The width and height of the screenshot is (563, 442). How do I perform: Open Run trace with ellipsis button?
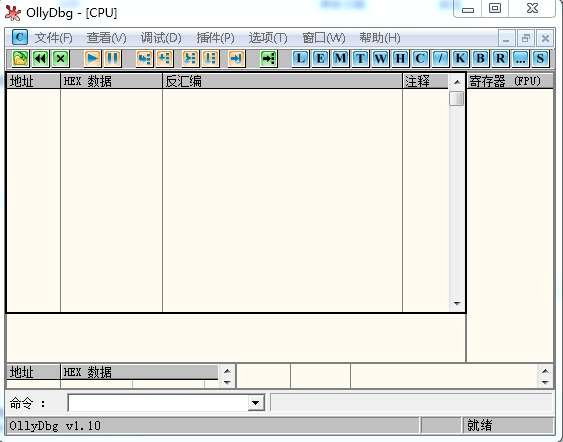pos(520,59)
